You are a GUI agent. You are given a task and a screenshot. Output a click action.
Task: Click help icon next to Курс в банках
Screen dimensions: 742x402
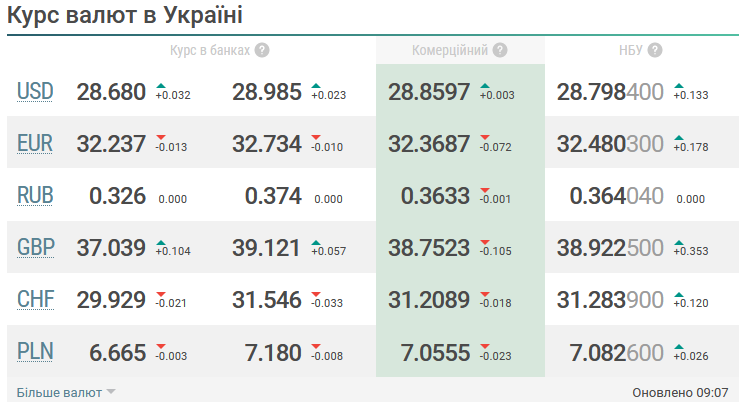coord(262,50)
